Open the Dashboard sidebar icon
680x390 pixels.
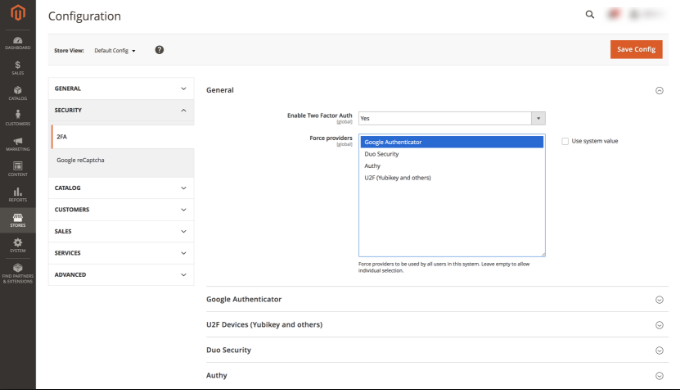tap(18, 43)
